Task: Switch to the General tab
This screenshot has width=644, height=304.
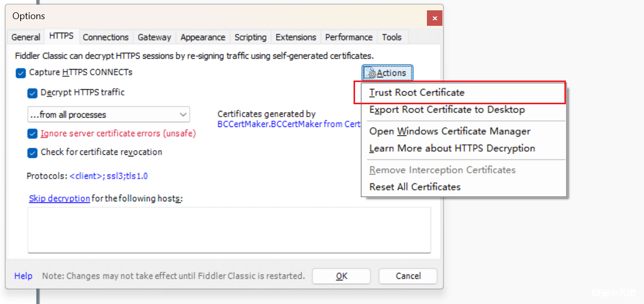Action: click(26, 37)
